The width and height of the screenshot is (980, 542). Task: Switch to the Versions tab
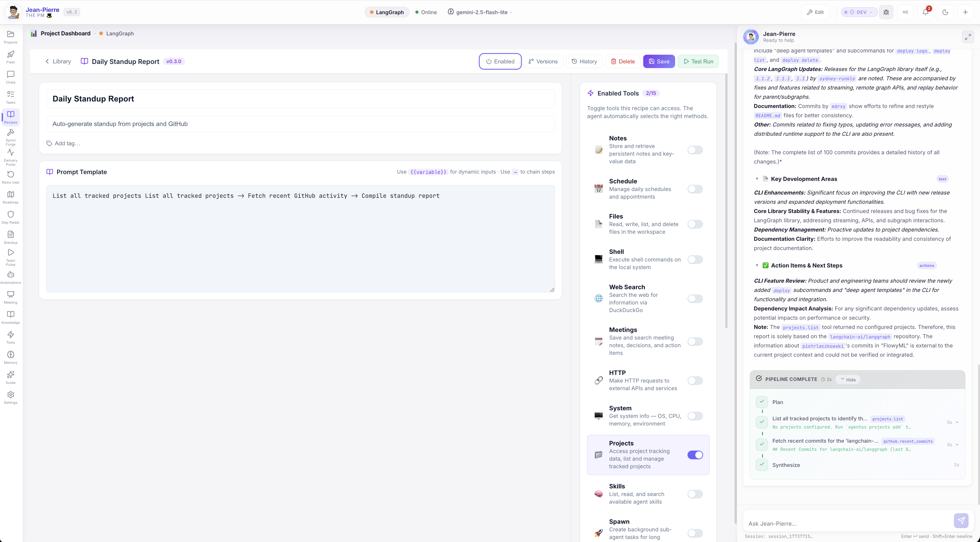(543, 61)
